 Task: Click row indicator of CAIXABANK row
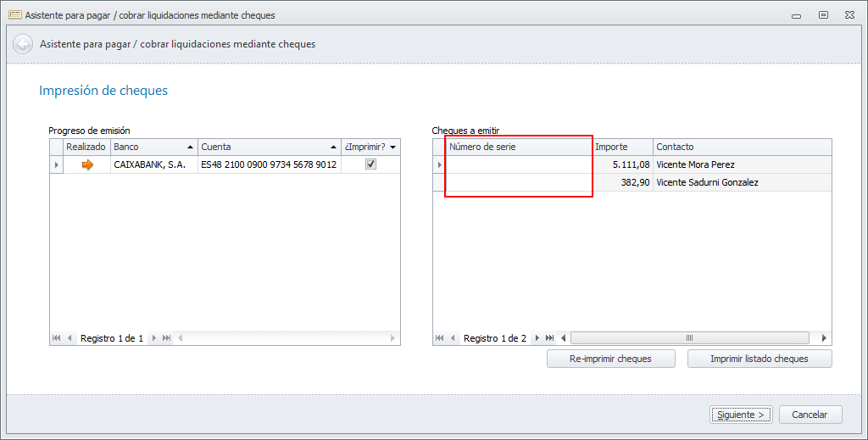click(x=57, y=164)
